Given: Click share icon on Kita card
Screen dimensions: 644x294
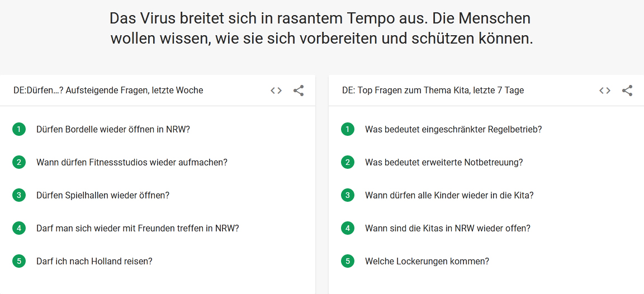Looking at the screenshot, I should pyautogui.click(x=627, y=91).
